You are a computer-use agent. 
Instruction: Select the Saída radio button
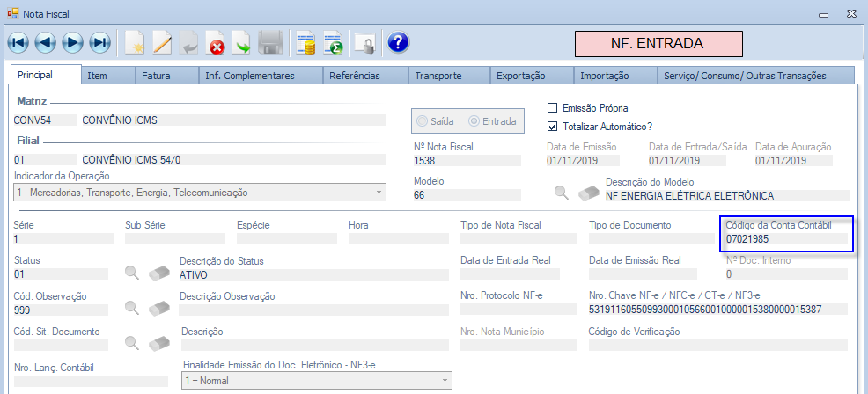423,121
